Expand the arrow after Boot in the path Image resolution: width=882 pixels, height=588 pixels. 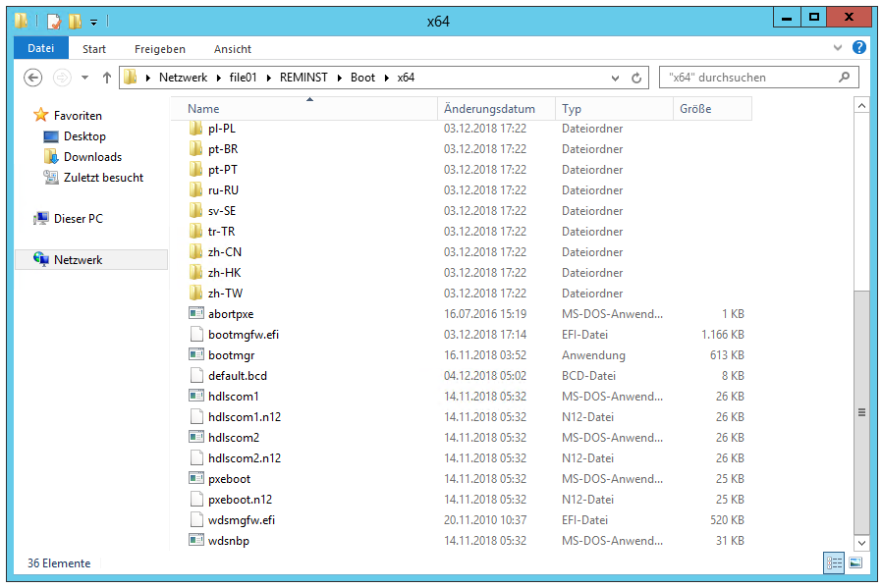[x=386, y=78]
